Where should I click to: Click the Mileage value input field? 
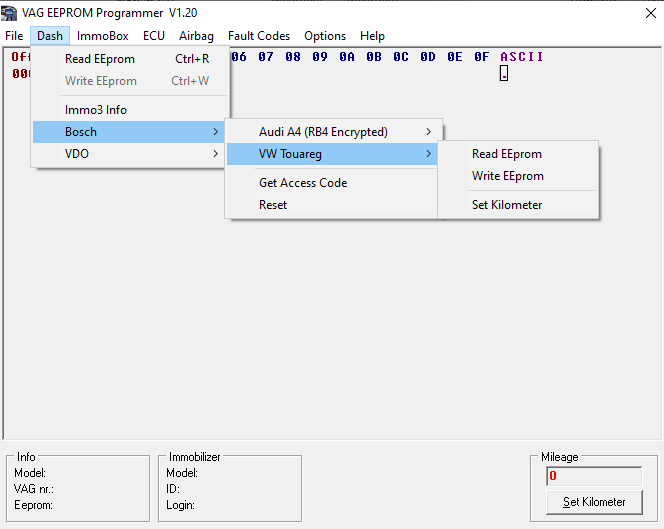click(x=594, y=476)
